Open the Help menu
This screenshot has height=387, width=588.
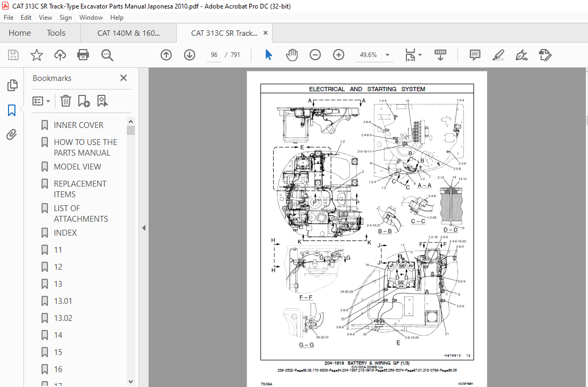tap(117, 17)
